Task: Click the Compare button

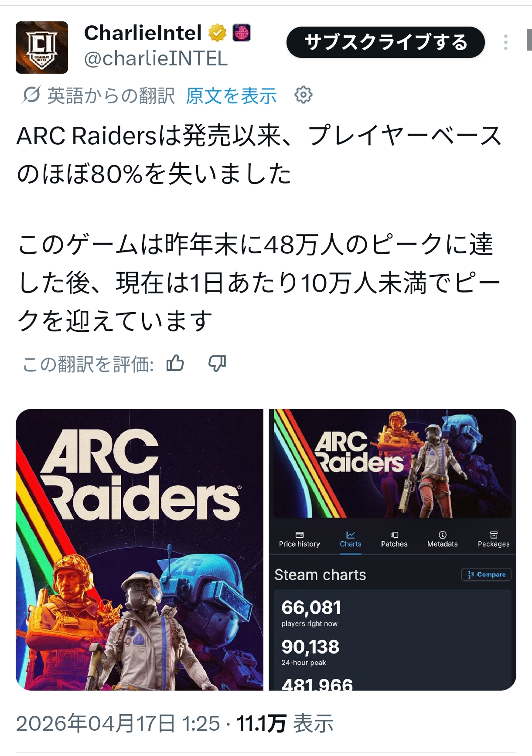Action: pos(486,575)
